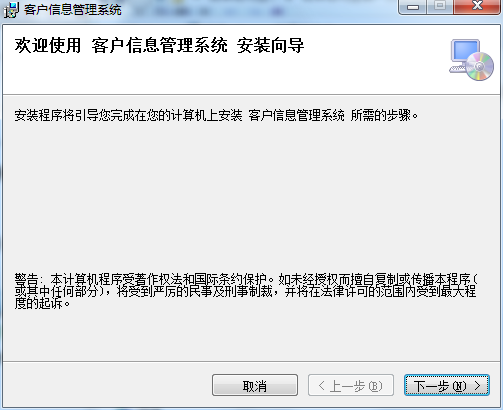Click the left arrow on the 上一步 button

(x=321, y=386)
